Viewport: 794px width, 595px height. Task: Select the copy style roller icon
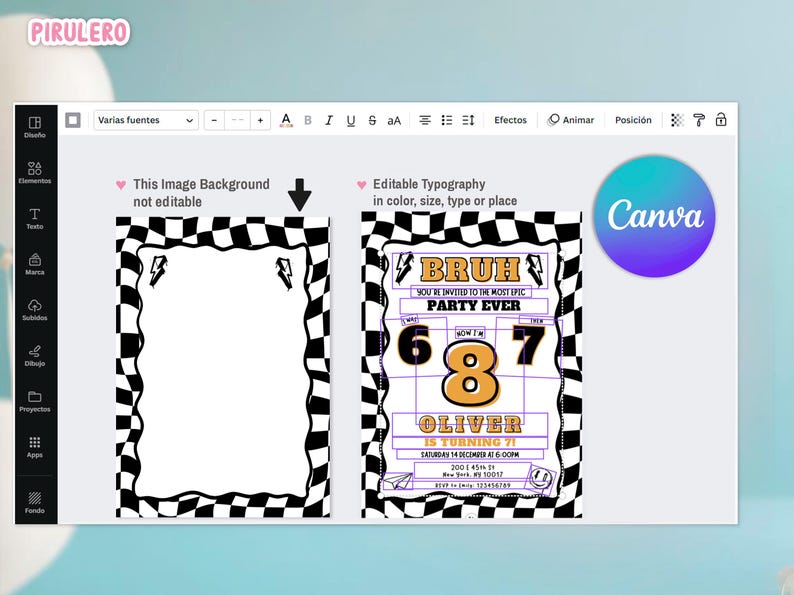tap(699, 120)
